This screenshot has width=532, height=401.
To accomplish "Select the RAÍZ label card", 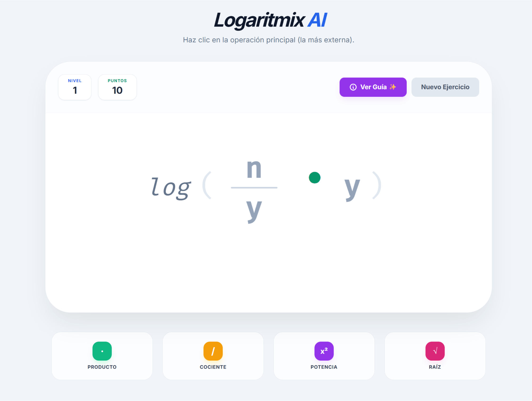I will point(435,367).
